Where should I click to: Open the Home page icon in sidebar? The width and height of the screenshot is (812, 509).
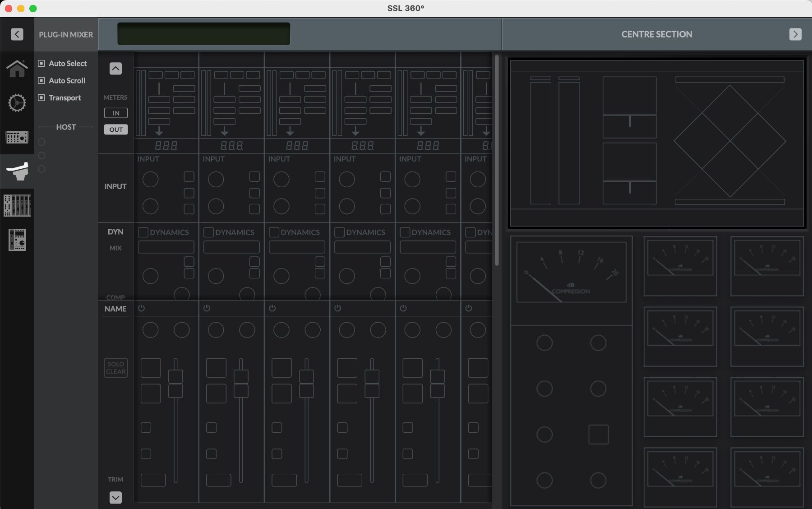(17, 69)
